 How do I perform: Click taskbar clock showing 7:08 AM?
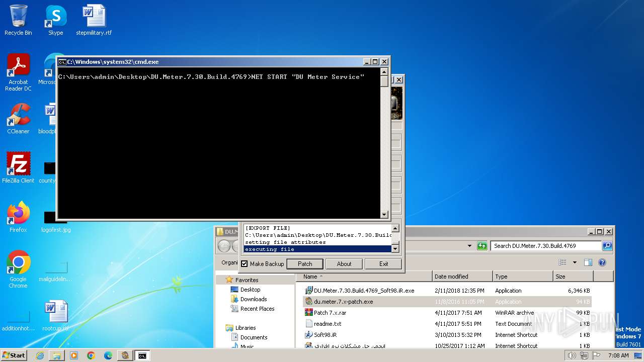point(618,355)
